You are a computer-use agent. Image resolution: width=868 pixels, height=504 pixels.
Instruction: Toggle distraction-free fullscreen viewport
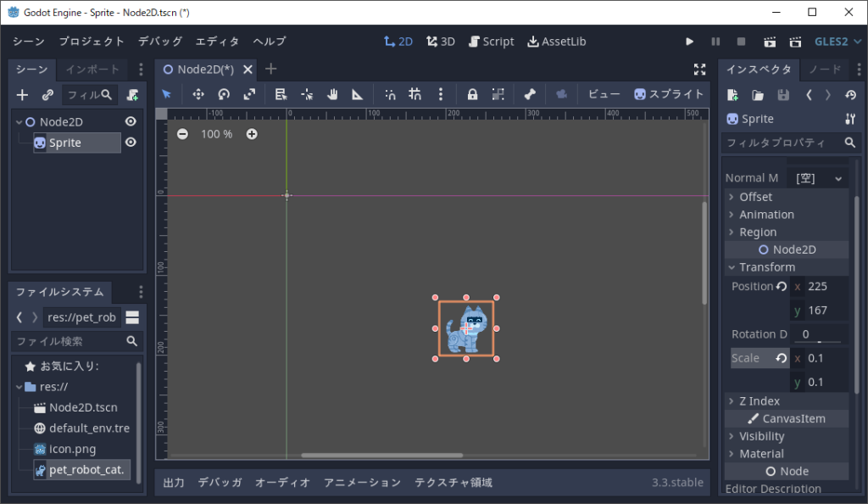[x=699, y=70]
